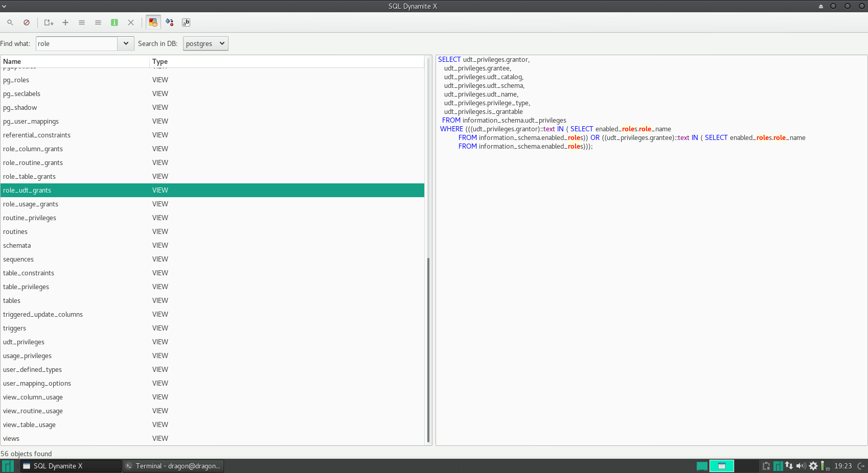Select the role_usage_grants row
The image size is (868, 473).
click(x=31, y=204)
